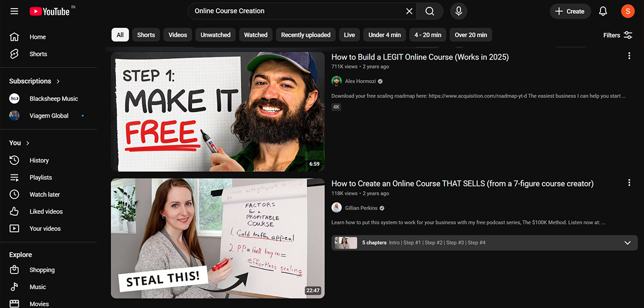Play the STEAL THIS video thumbnail

click(218, 238)
